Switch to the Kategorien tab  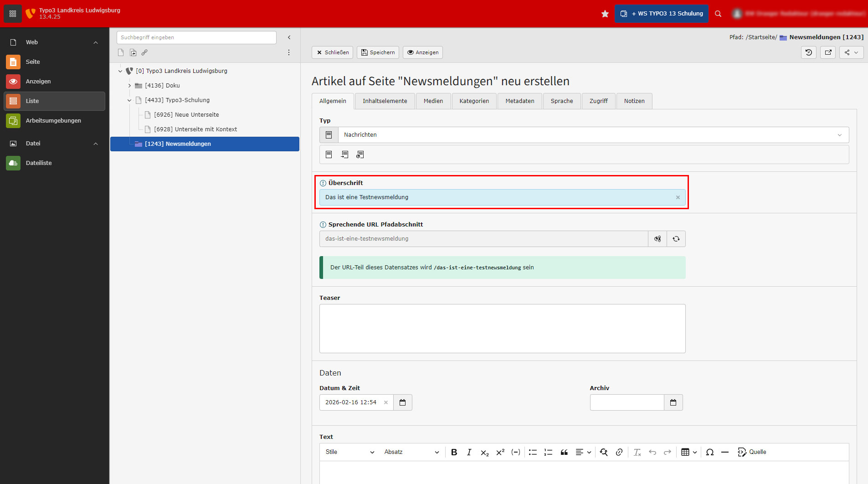[x=474, y=101]
